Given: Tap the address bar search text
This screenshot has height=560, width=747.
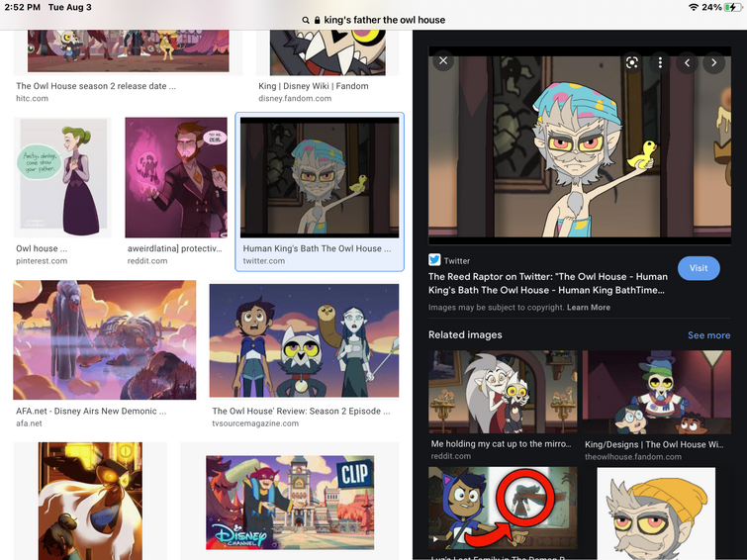Looking at the screenshot, I should [385, 20].
